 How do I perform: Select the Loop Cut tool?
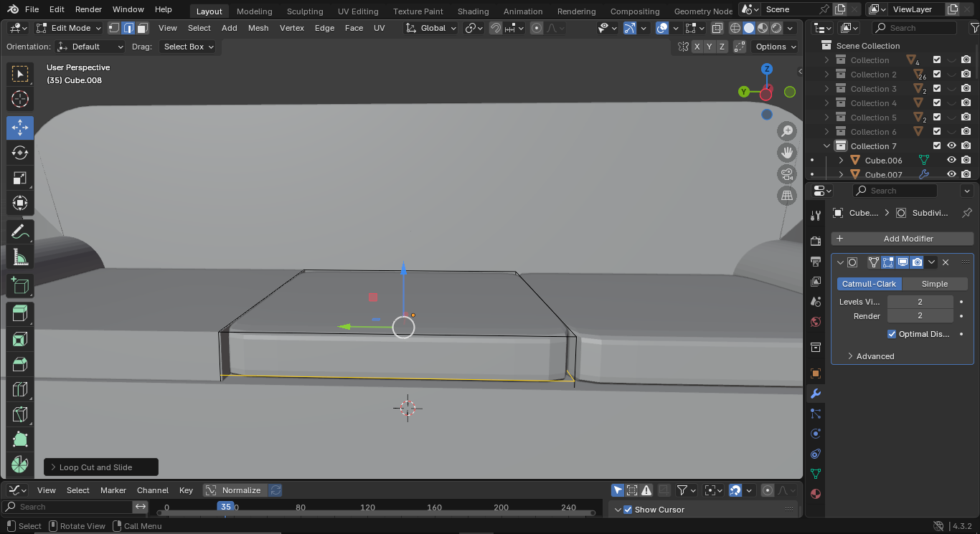tap(20, 389)
